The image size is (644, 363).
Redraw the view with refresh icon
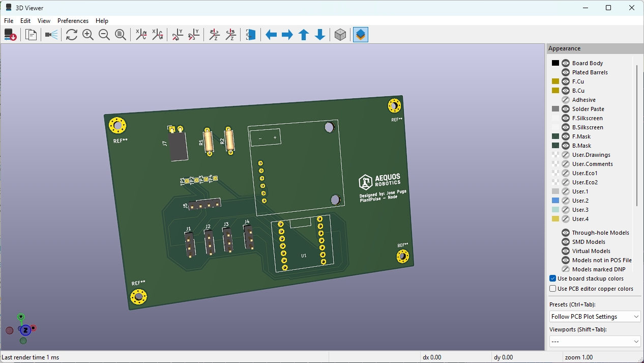pyautogui.click(x=72, y=35)
